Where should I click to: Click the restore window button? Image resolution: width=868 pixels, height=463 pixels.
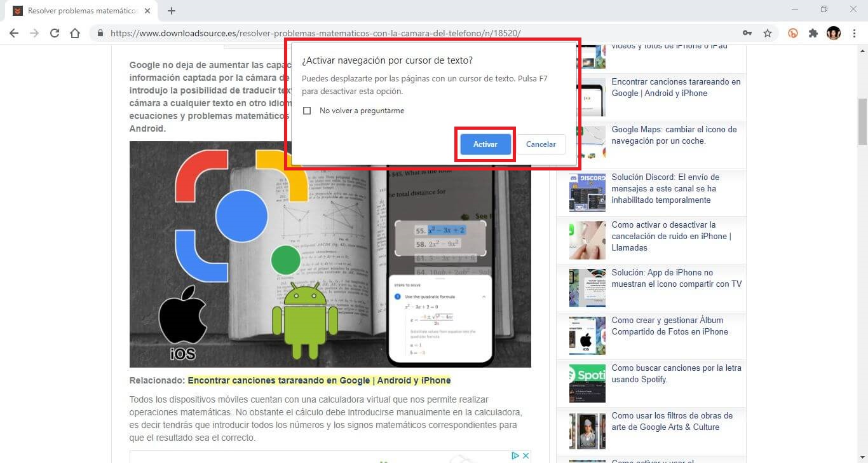point(824,10)
